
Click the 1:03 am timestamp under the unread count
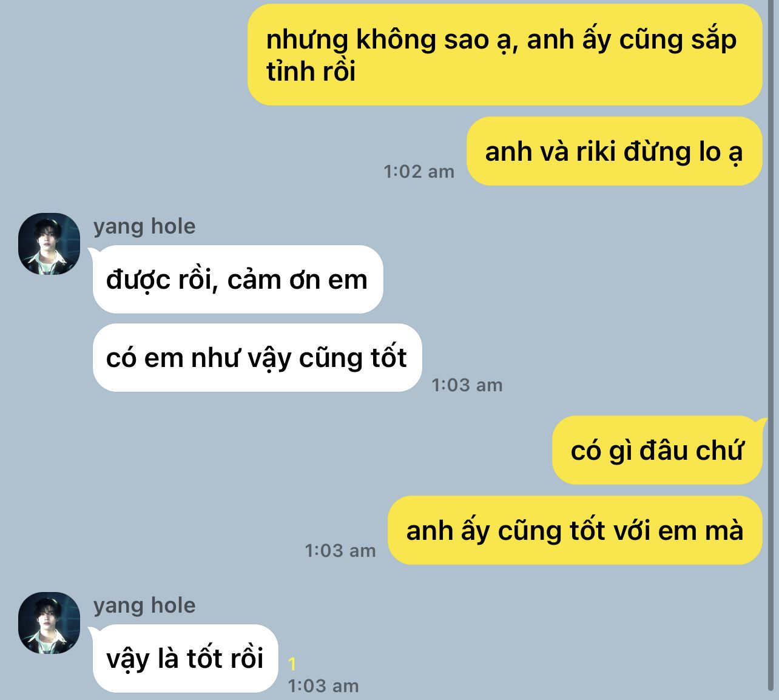click(323, 686)
